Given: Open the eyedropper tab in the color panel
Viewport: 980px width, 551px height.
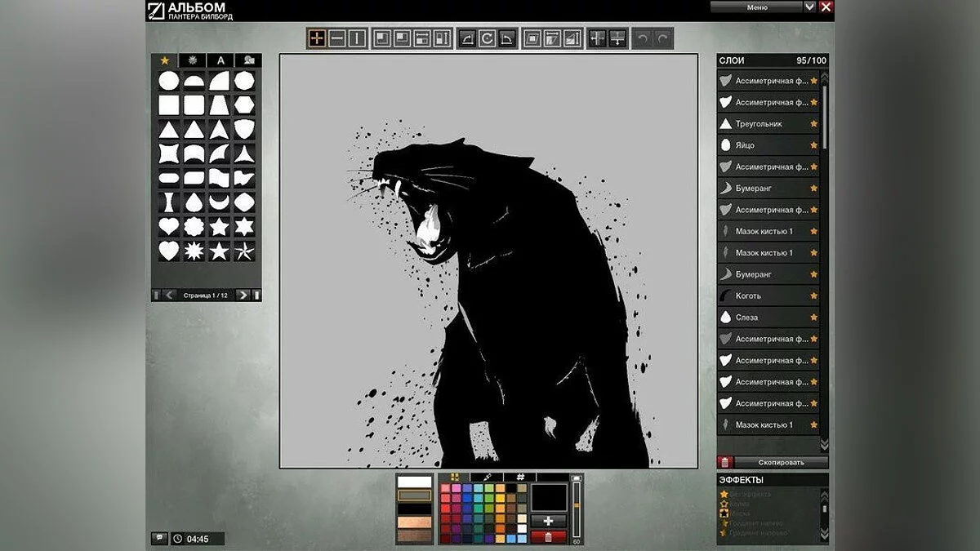Looking at the screenshot, I should 487,477.
